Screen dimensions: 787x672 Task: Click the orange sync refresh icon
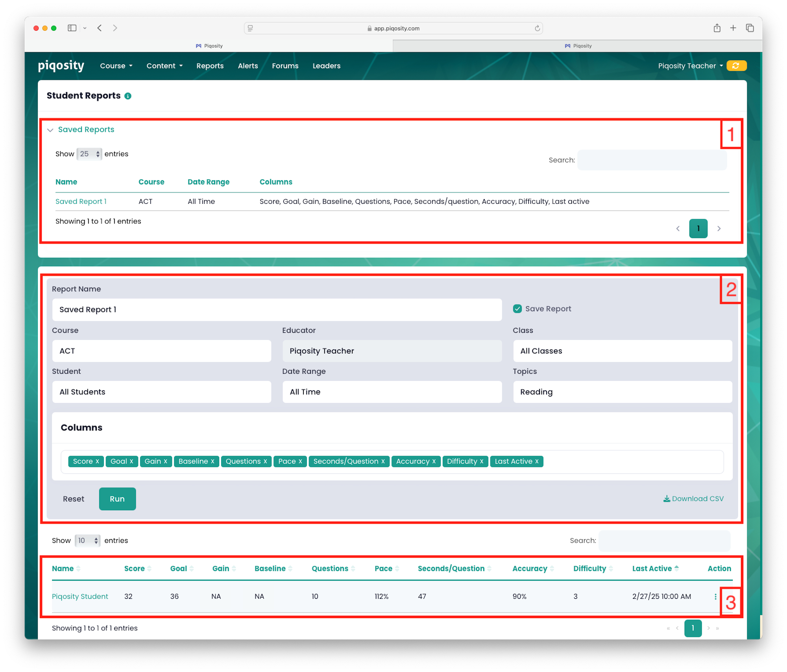click(736, 66)
